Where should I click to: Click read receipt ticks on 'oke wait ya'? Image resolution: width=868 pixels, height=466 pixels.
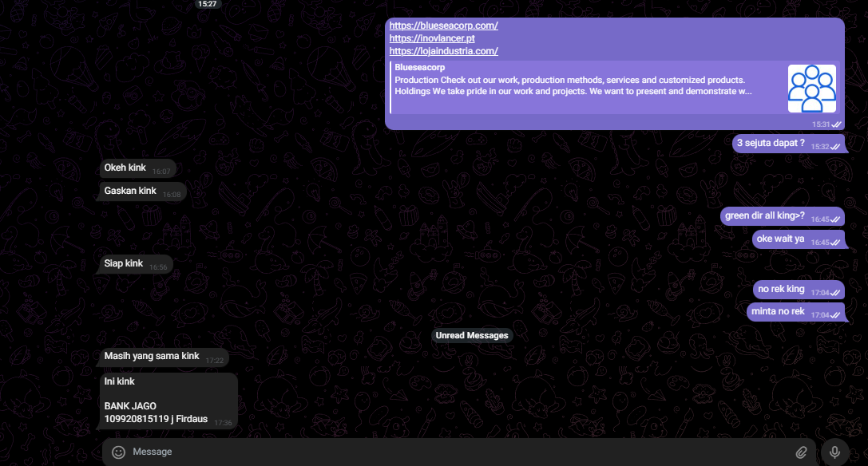[836, 242]
